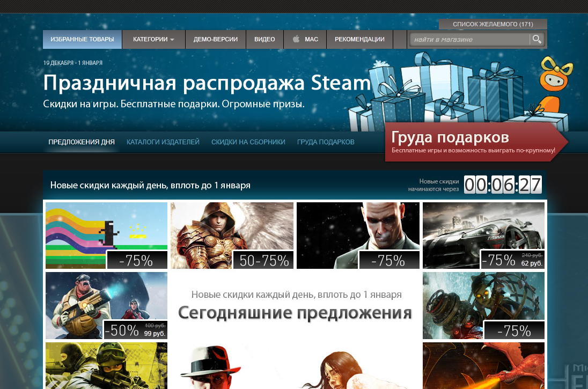Open the sports car deal priced 62 руб.
The width and height of the screenshot is (588, 389).
[x=484, y=236]
